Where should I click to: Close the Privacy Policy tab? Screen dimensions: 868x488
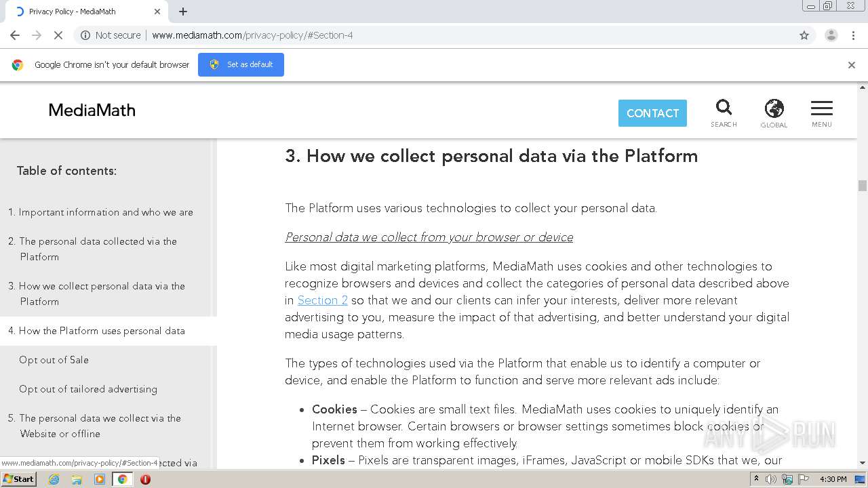point(157,12)
